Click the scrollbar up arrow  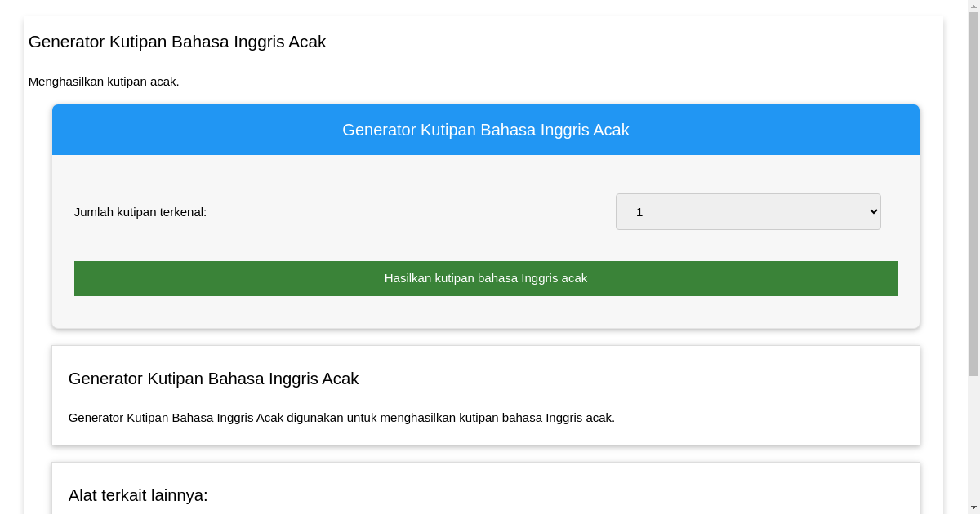click(973, 6)
